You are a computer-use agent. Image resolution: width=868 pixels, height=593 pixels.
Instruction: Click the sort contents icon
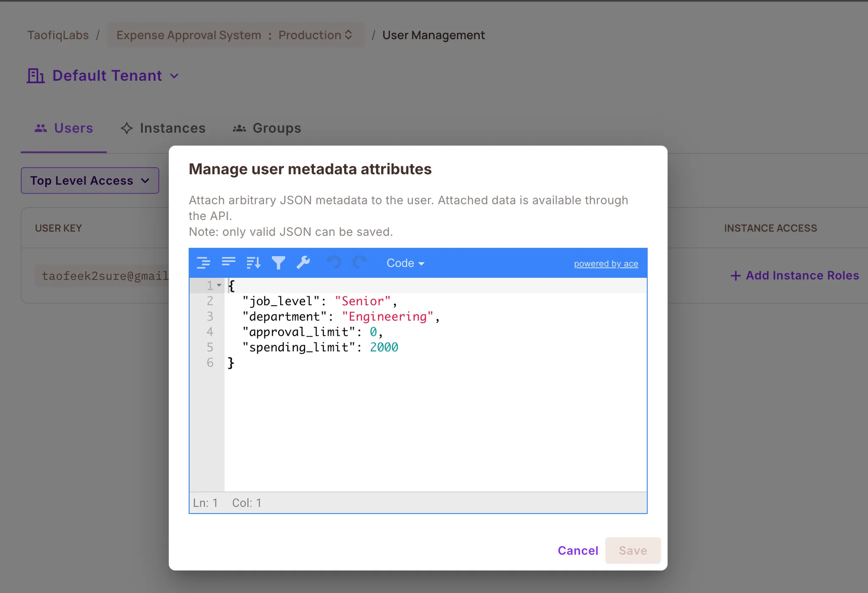pyautogui.click(x=253, y=263)
